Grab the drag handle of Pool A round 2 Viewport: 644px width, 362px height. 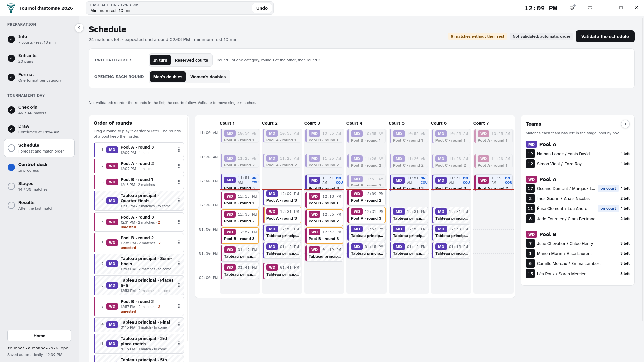pos(179,166)
